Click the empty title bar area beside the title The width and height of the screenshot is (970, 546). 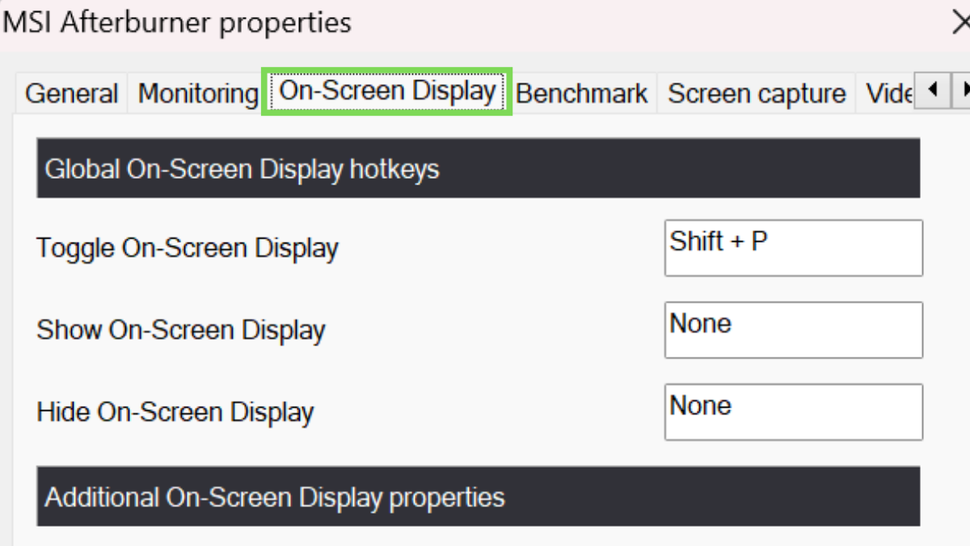[650, 22]
